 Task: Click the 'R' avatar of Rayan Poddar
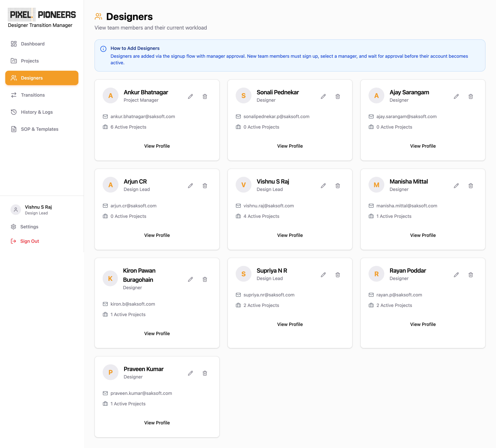376,274
